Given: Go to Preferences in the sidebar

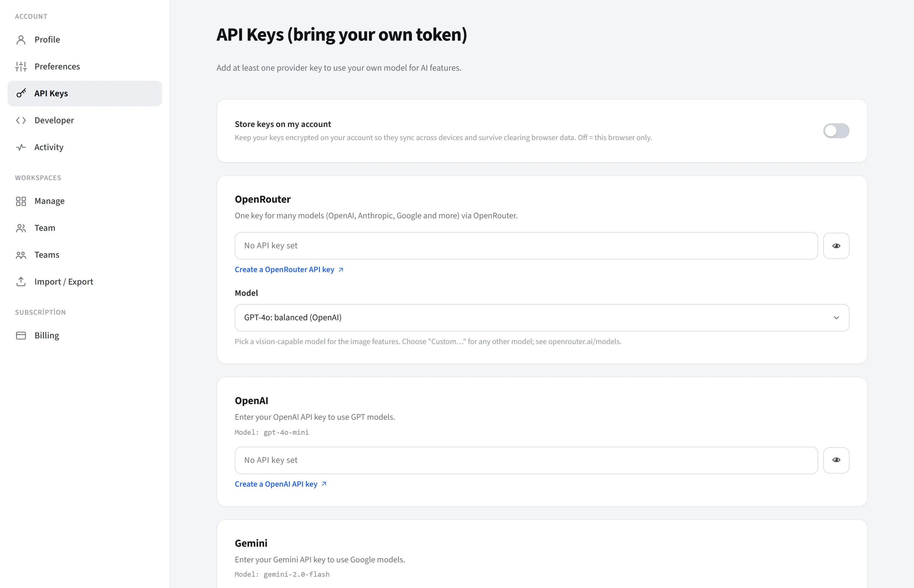Looking at the screenshot, I should (85, 66).
